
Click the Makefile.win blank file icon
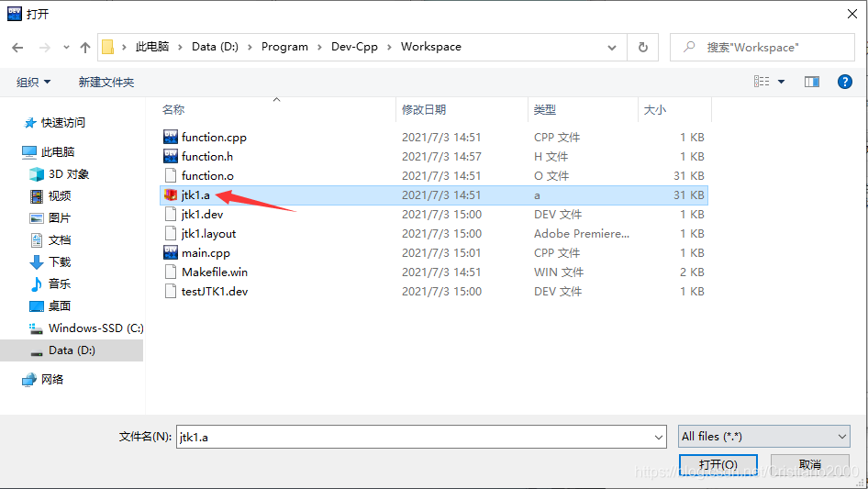click(171, 272)
